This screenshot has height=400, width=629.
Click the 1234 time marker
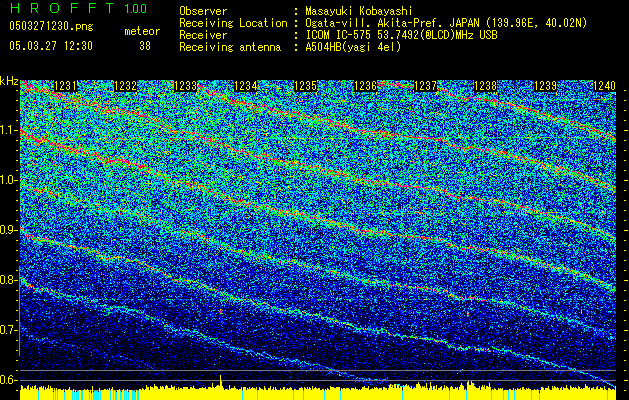[x=246, y=86]
